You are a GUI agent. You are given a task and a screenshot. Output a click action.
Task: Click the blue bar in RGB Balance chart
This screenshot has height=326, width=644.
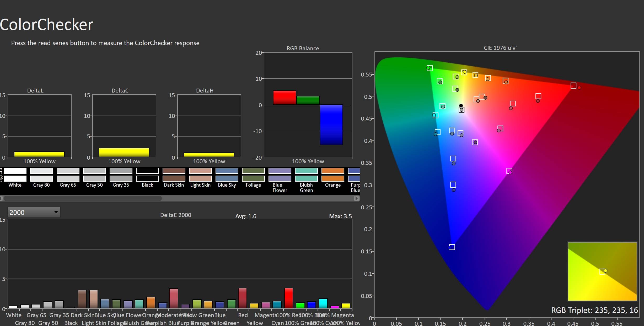coord(331,125)
